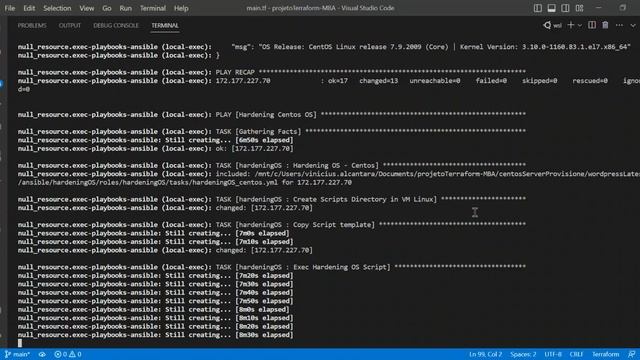Toggle panel visibility layout icon
The image size is (640, 360).
551,8
